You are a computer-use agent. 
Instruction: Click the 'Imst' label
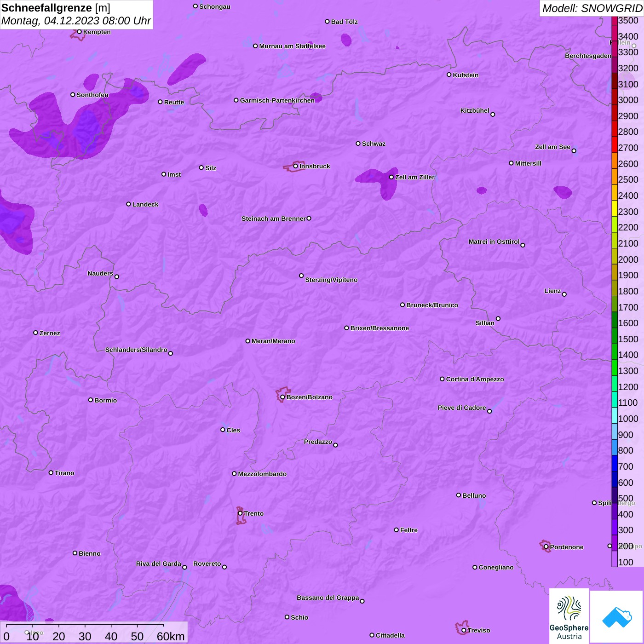click(174, 174)
